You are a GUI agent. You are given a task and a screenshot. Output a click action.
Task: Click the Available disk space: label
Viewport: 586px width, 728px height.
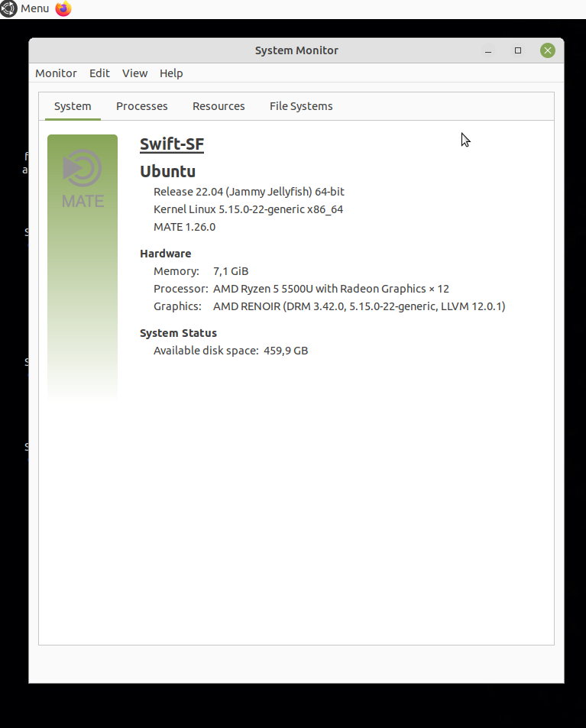point(206,351)
